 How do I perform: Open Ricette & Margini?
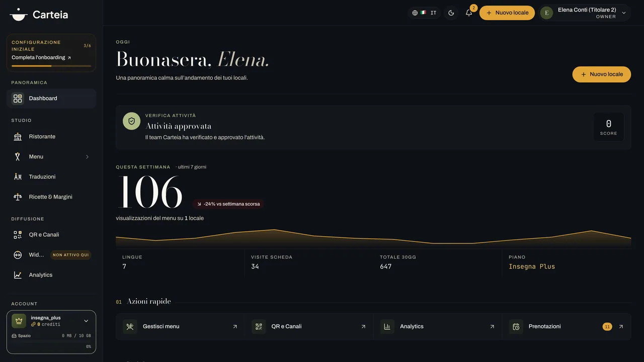(x=51, y=197)
